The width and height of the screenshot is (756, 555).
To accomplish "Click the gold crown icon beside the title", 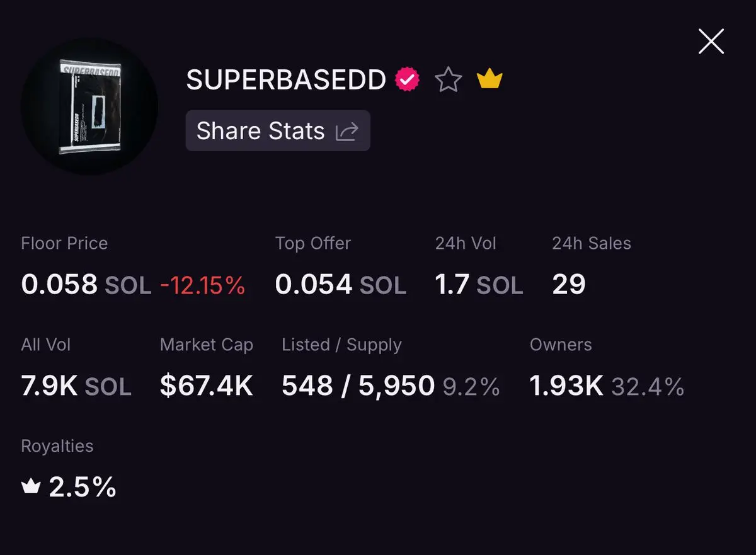I will (490, 79).
